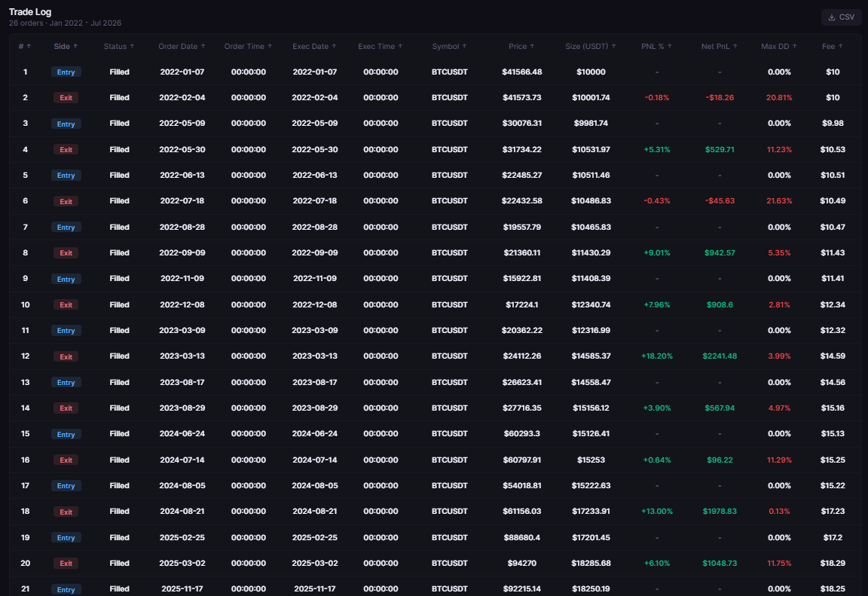868x596 pixels.
Task: Click Net PnL value -$45.63
Action: coord(720,201)
